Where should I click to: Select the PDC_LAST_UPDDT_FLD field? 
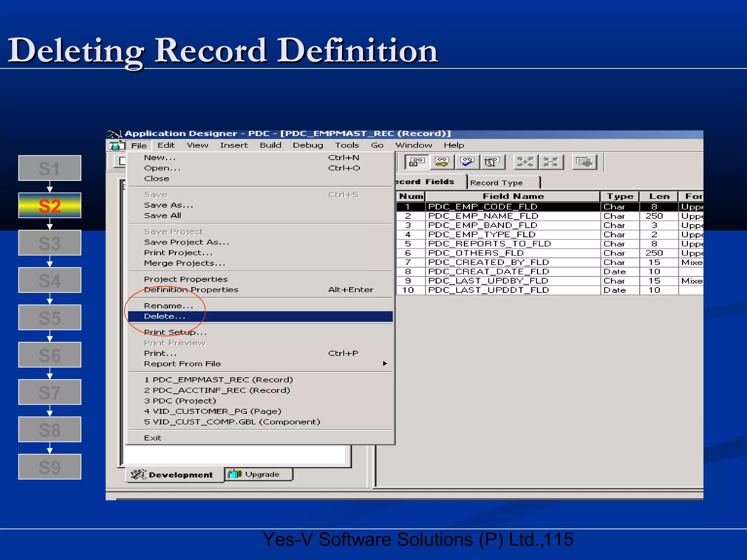pos(513,290)
